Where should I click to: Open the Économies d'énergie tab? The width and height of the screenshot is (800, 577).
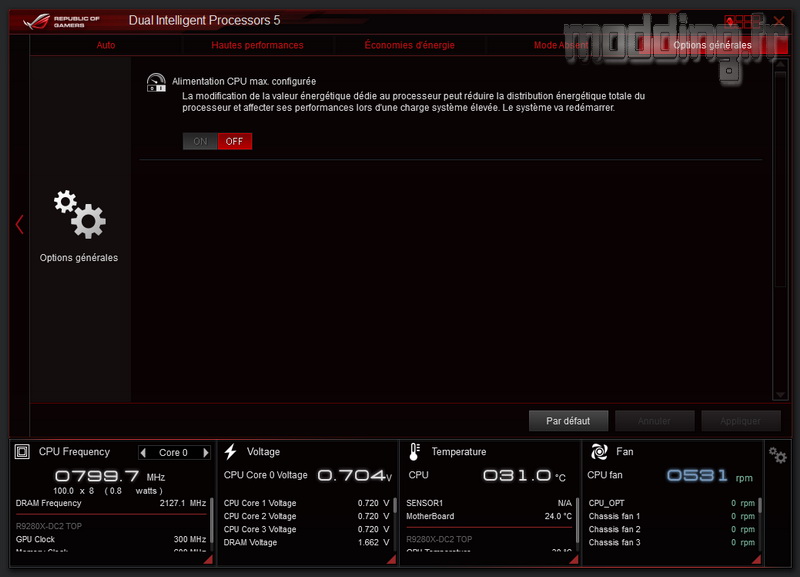tap(409, 45)
